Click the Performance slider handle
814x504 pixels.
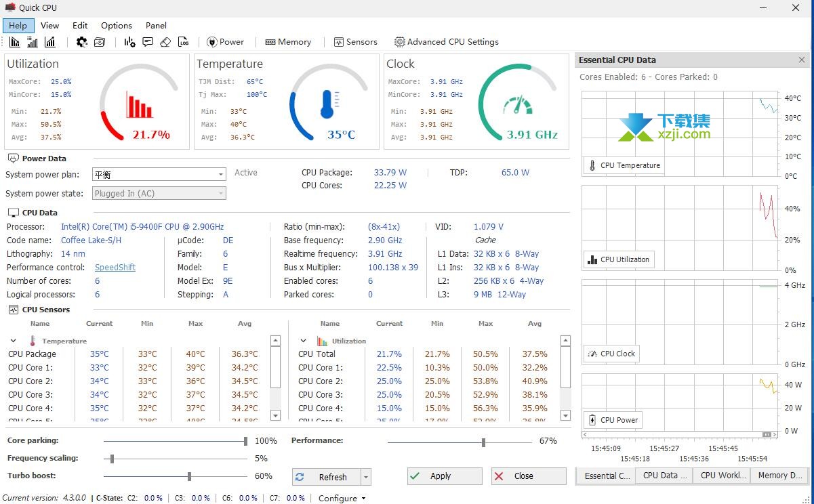pos(483,442)
